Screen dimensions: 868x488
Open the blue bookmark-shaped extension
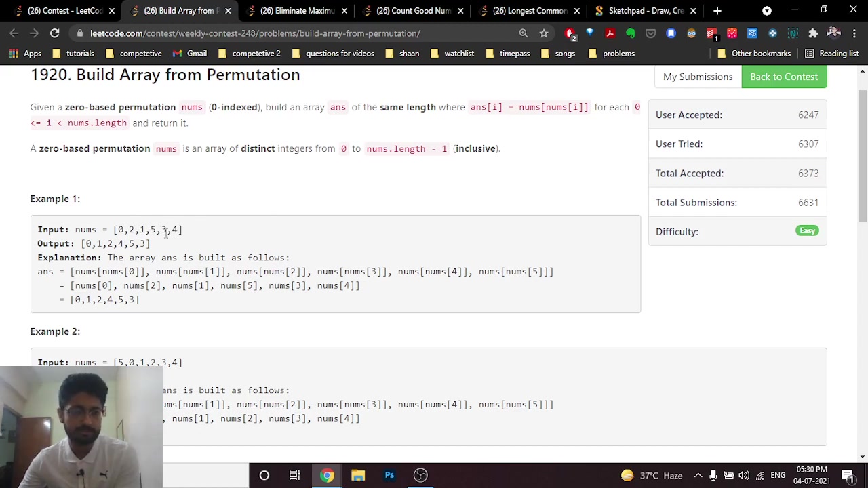tap(671, 33)
